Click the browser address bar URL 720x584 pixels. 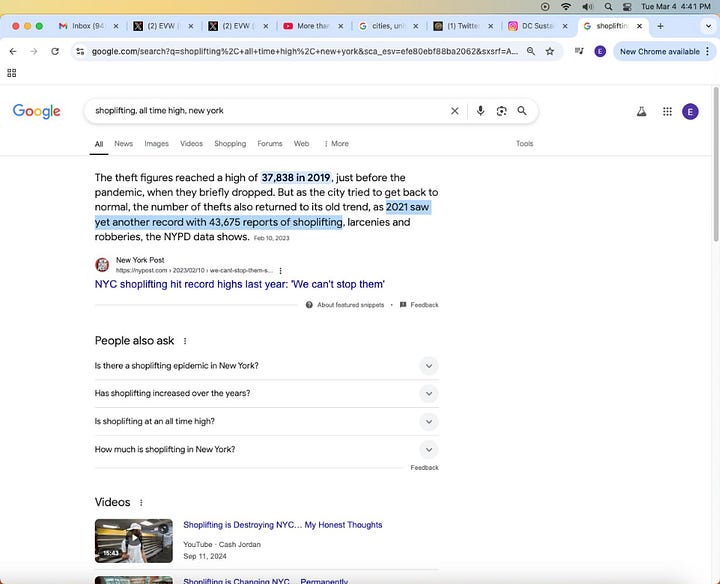[x=304, y=51]
